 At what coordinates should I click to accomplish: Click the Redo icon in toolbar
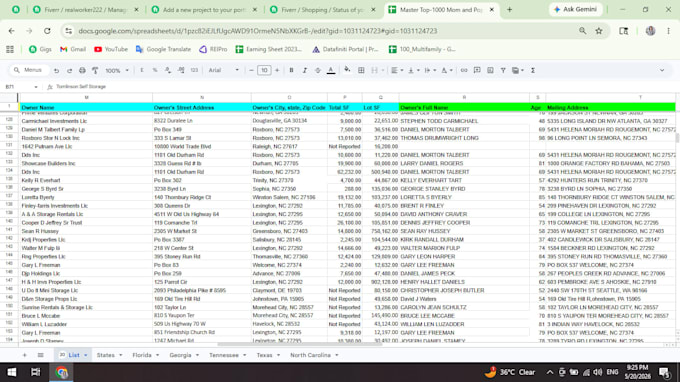point(69,70)
